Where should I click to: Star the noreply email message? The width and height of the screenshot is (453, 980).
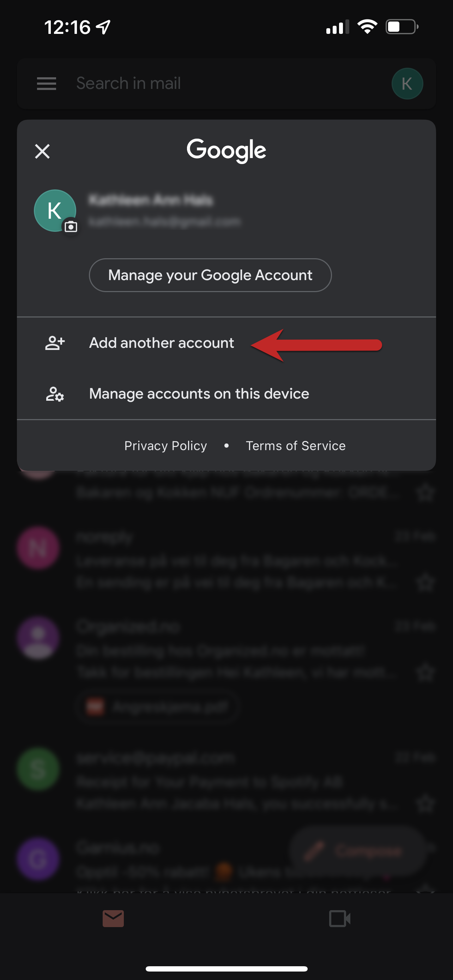426,583
